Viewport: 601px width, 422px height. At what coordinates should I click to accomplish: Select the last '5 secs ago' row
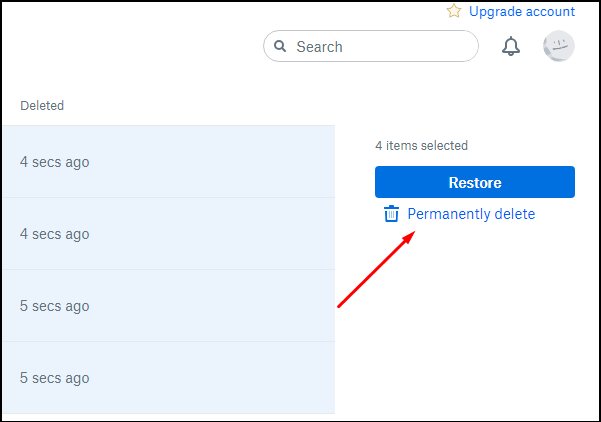(x=168, y=378)
